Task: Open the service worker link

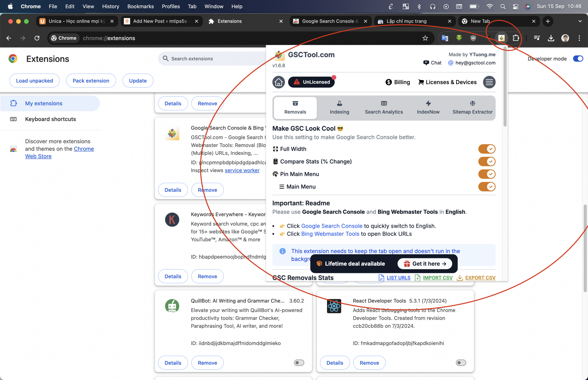Action: (242, 170)
